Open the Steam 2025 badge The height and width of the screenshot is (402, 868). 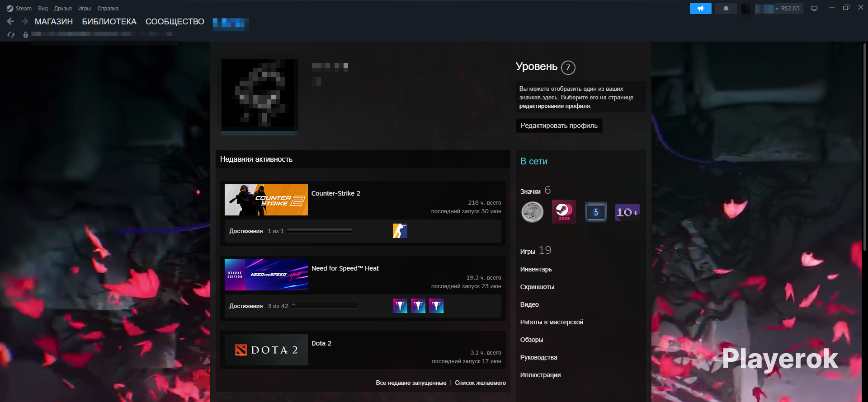coord(564,211)
